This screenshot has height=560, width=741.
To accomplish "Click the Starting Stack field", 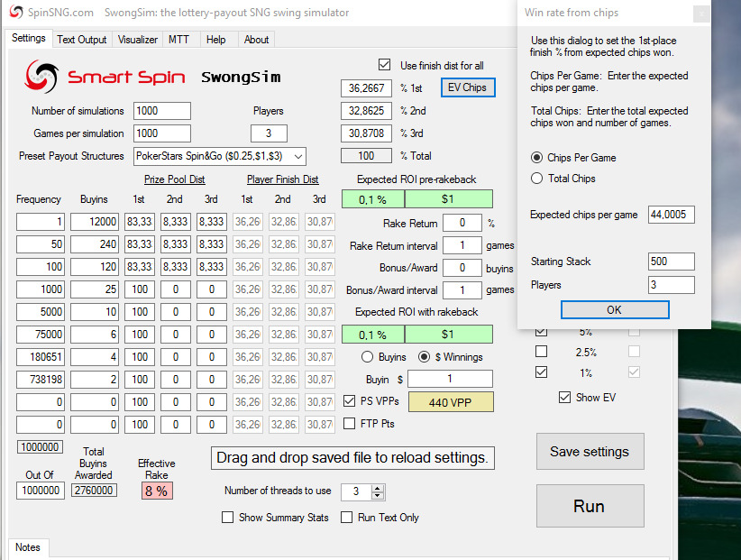I will pos(671,262).
